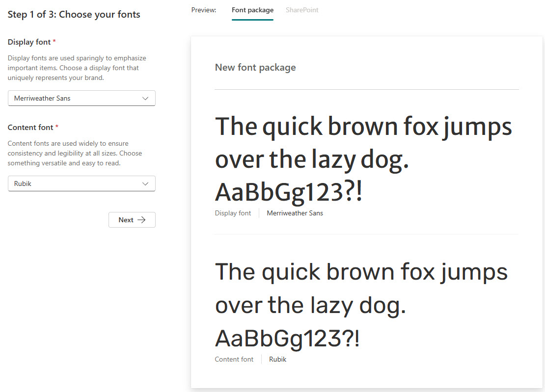
Task: Click the 'Preview:' label beside tabs
Action: [204, 10]
